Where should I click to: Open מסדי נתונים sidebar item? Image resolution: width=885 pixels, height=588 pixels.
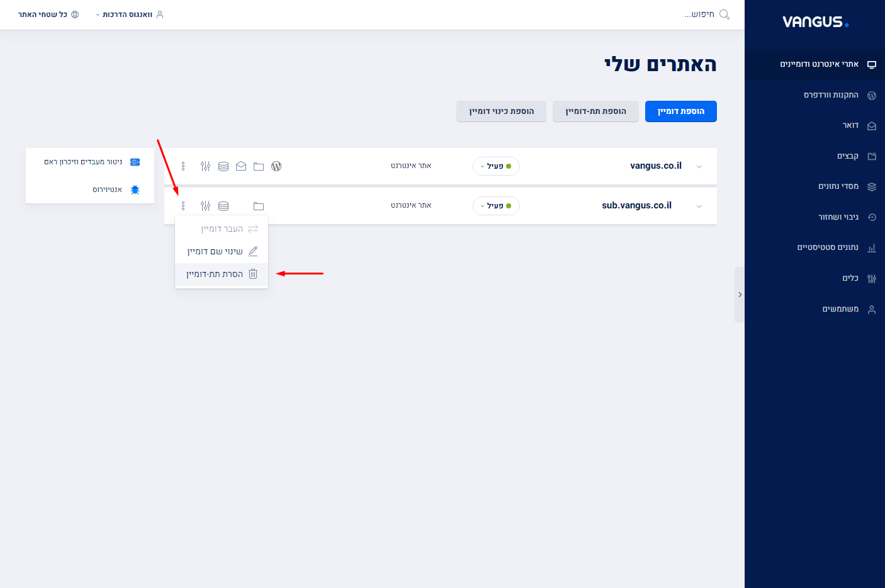click(815, 186)
